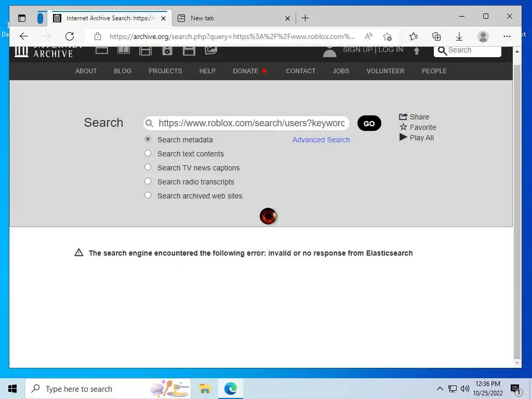Screen dimensions: 532x399
Task: Close the New tab tab
Action: pyautogui.click(x=287, y=18)
